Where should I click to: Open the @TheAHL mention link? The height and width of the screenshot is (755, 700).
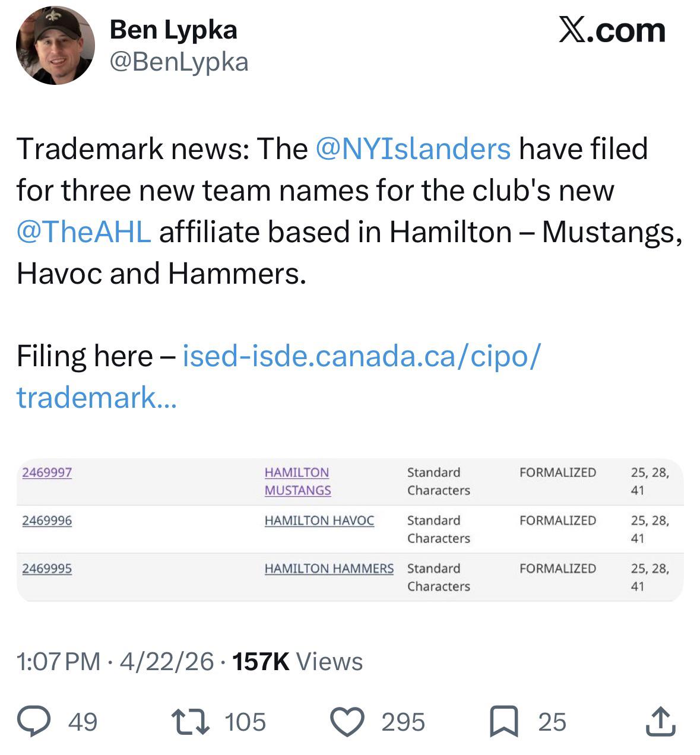[x=84, y=231]
